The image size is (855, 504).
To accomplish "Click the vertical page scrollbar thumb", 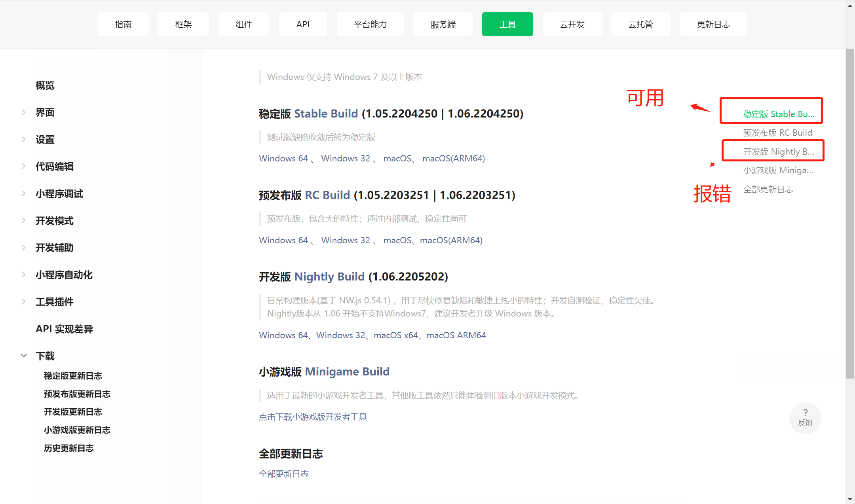I will [x=850, y=214].
